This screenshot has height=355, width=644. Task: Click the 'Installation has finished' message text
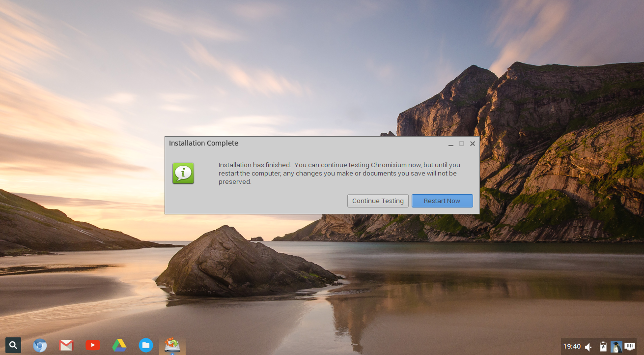(339, 173)
